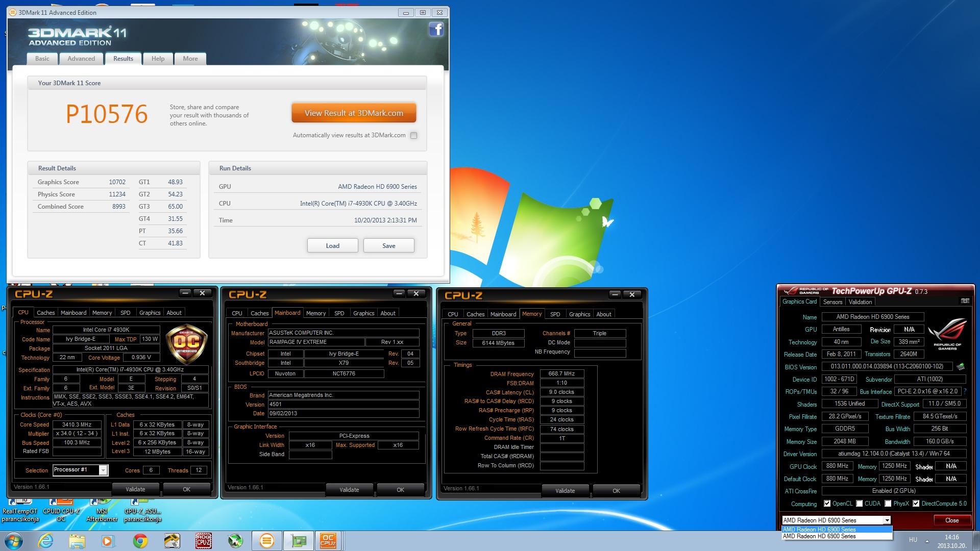980x551 pixels.
Task: Click the Windows Media Player taskbar icon
Action: point(108,541)
